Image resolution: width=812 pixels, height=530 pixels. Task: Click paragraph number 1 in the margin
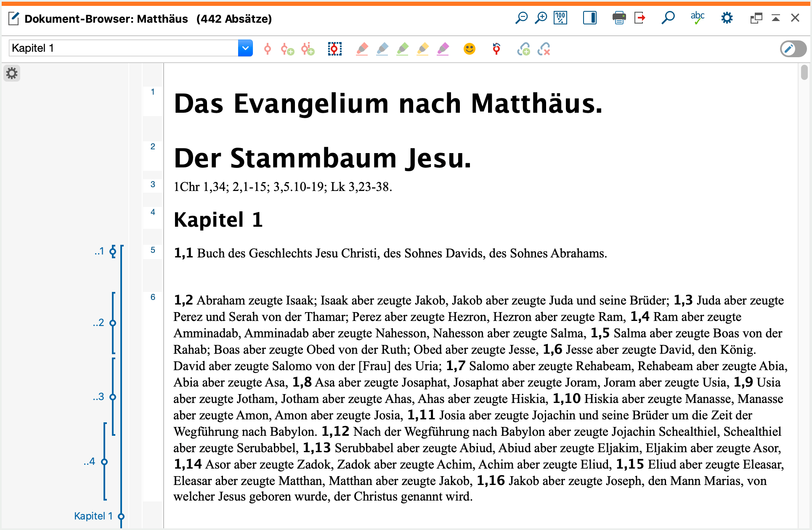tap(153, 92)
